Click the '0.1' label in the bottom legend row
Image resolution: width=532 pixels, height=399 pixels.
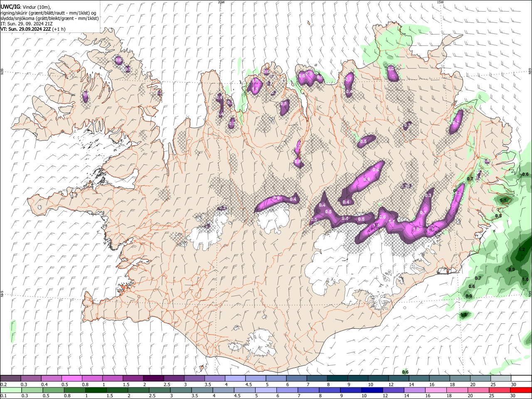coord(3,397)
